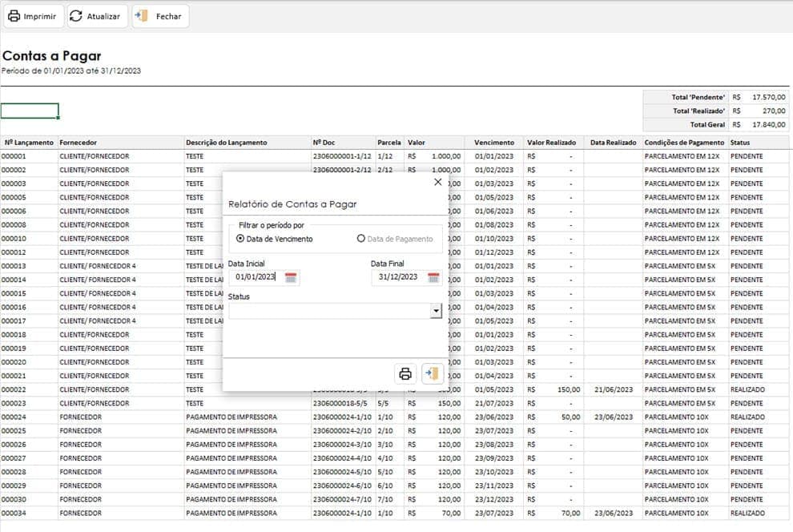Click the Data Final date field
This screenshot has height=532, width=793.
click(x=398, y=277)
